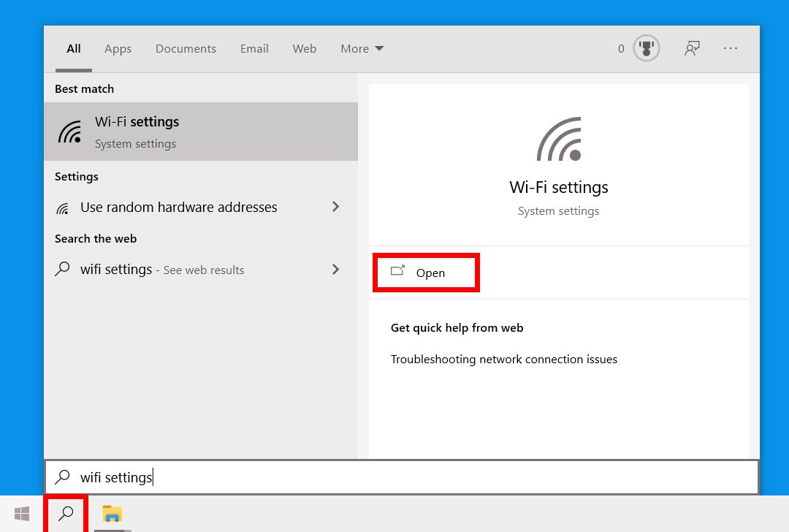The height and width of the screenshot is (532, 789).
Task: Expand Use random hardware addresses result
Action: 335,207
